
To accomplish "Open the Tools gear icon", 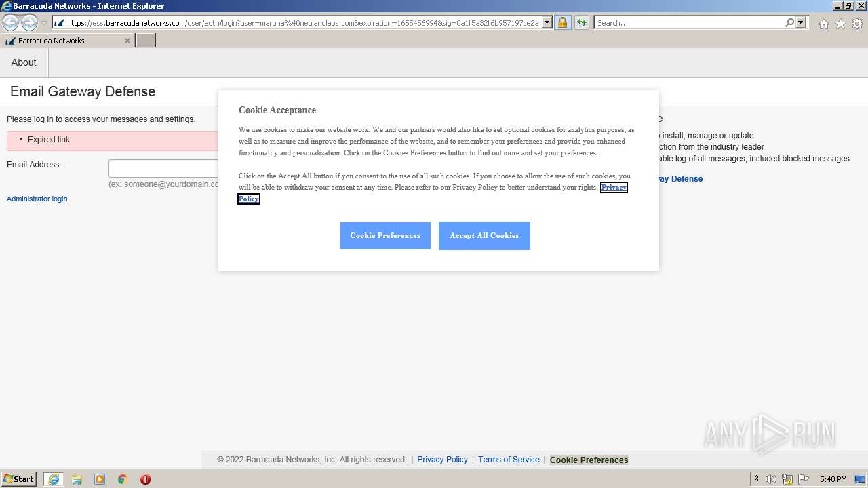I will coord(857,24).
